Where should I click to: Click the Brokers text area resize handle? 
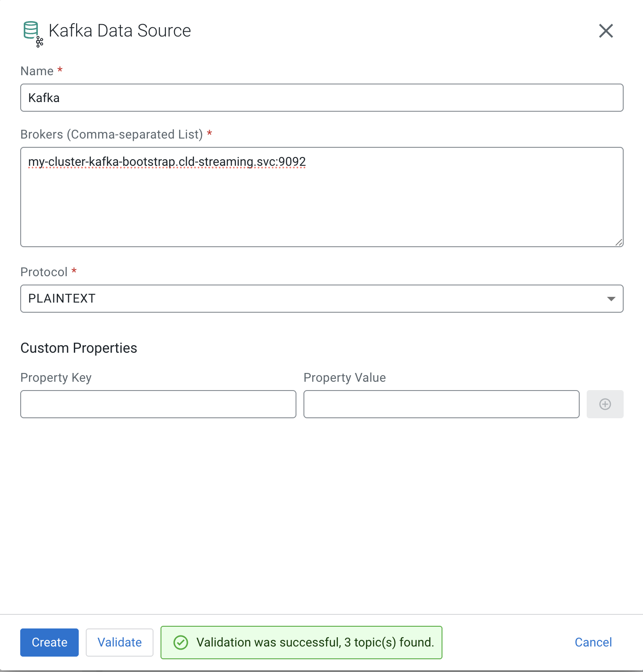point(619,242)
